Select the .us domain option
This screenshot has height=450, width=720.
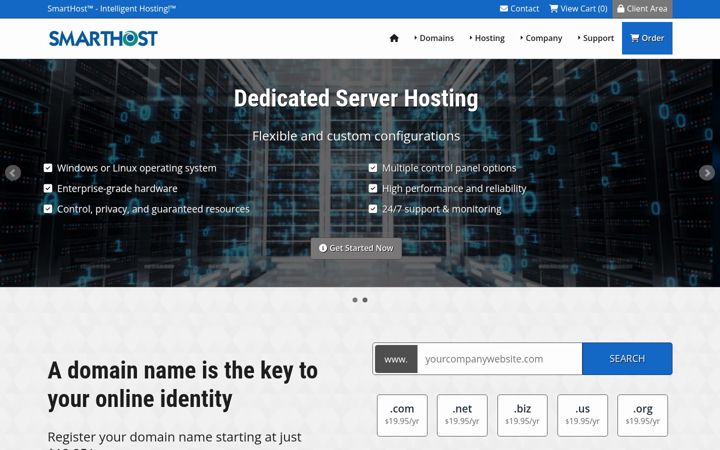coord(582,415)
